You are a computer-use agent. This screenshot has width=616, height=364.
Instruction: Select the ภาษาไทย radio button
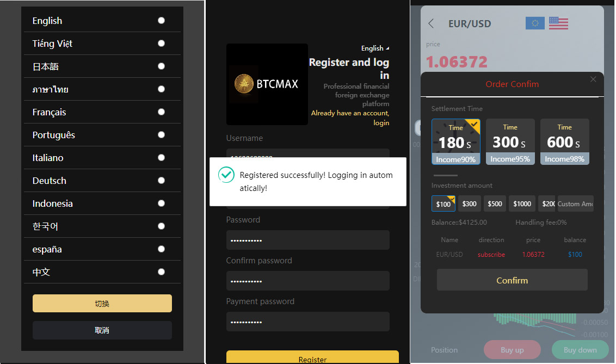[x=161, y=89]
